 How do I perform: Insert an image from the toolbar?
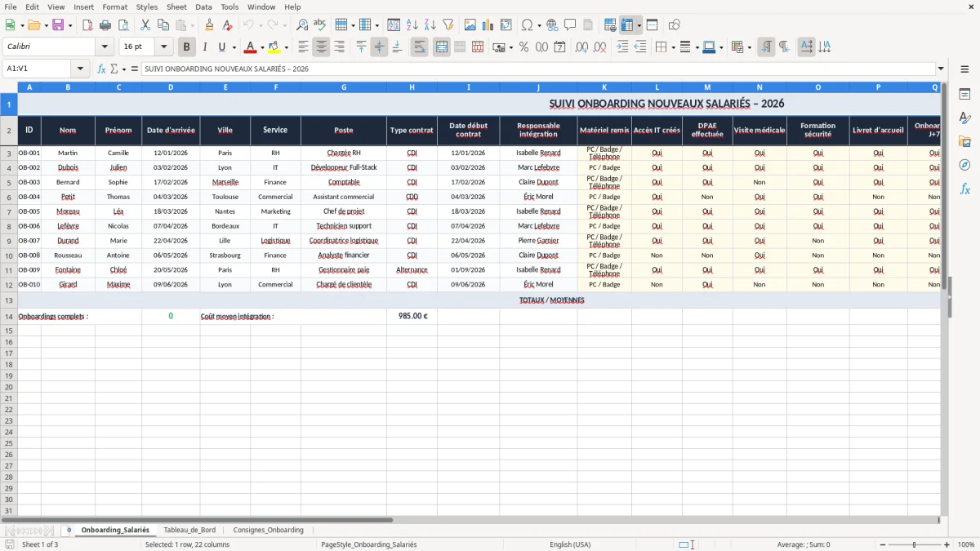pyautogui.click(x=470, y=25)
